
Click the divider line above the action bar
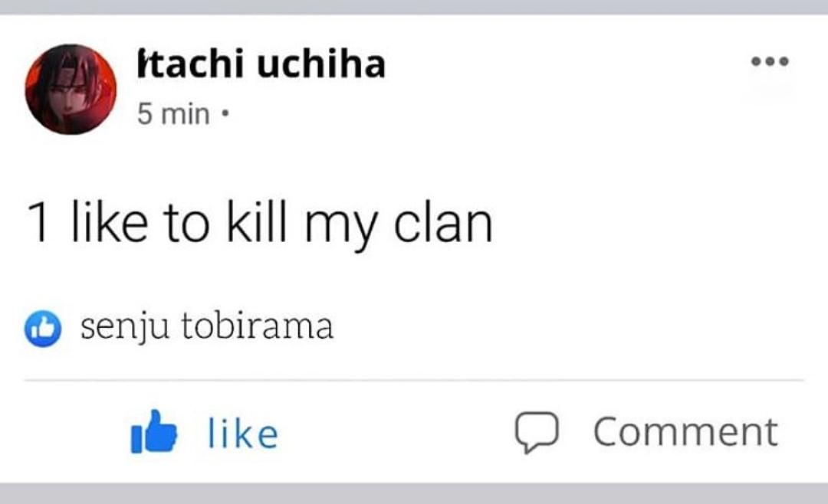[x=414, y=380]
